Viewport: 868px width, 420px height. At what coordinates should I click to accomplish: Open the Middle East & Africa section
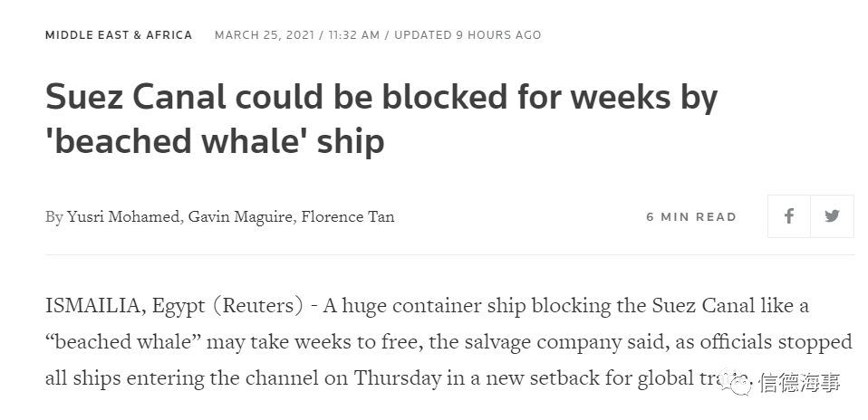(119, 35)
